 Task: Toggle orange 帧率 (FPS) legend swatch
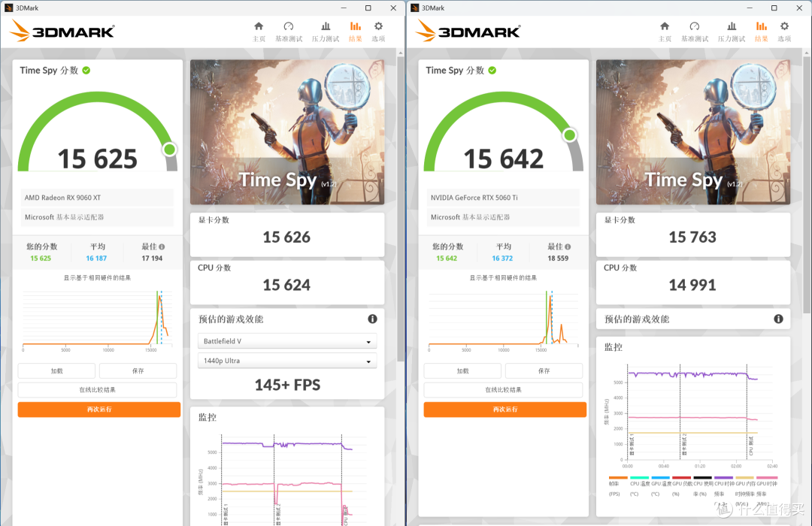point(618,478)
